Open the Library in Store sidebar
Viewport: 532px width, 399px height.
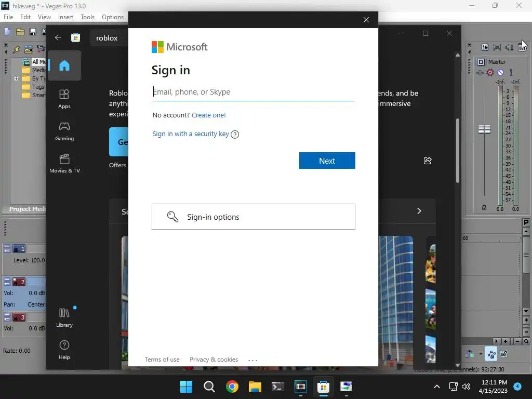pyautogui.click(x=64, y=317)
